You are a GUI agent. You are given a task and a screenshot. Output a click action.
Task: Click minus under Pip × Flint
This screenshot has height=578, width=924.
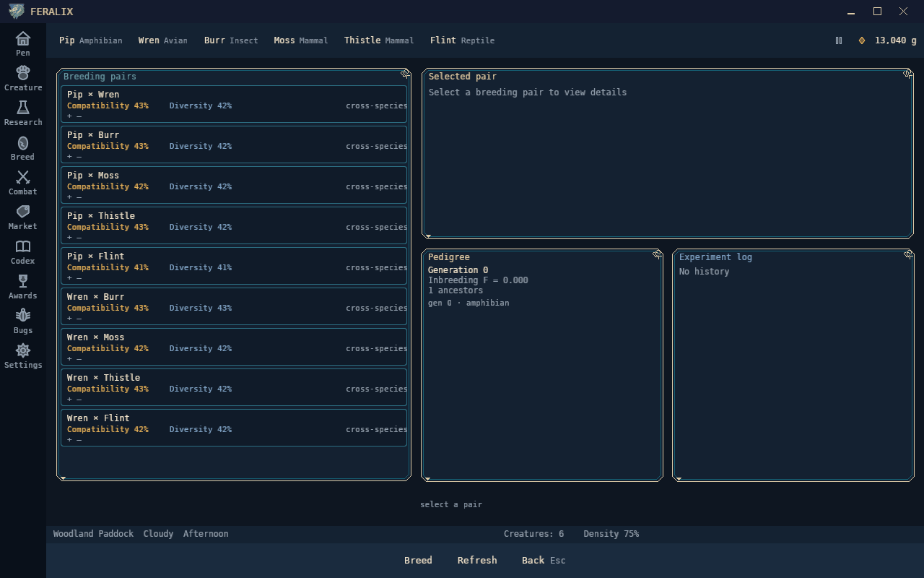pyautogui.click(x=79, y=277)
